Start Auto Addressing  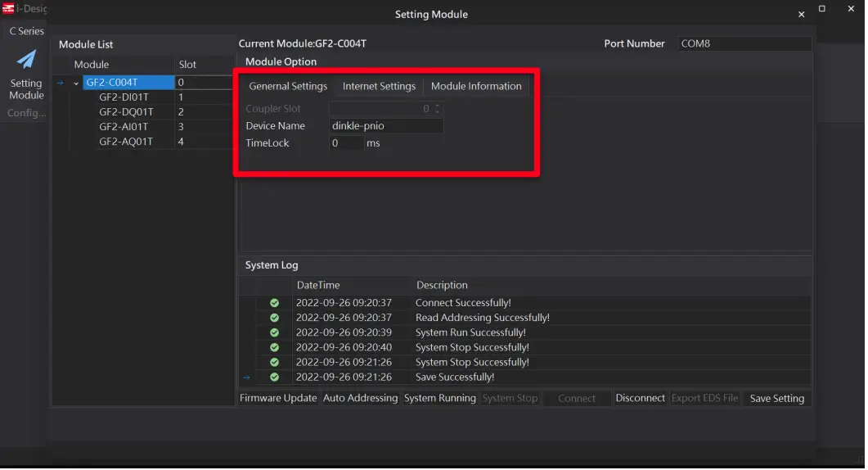pos(360,399)
